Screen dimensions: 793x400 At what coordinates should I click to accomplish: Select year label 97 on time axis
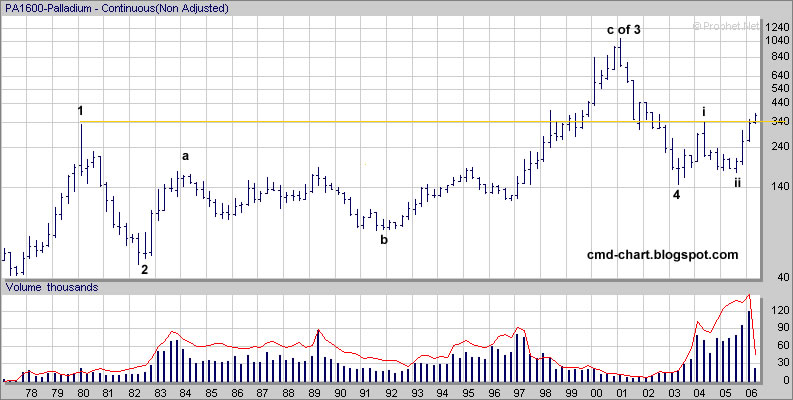(x=519, y=393)
